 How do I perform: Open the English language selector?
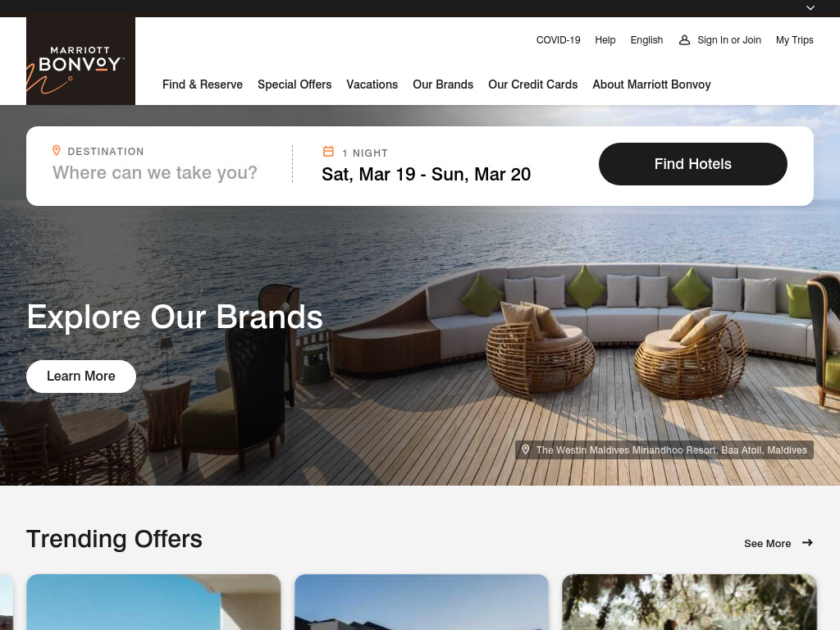(646, 40)
